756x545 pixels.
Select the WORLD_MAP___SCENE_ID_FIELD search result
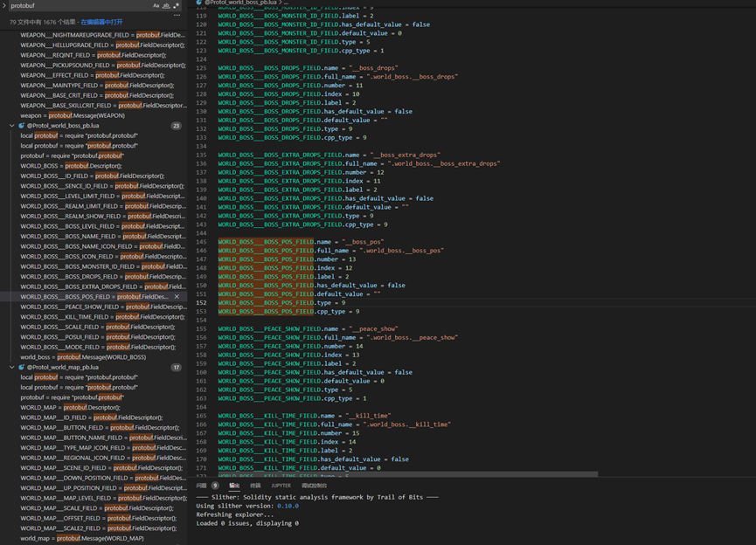pyautogui.click(x=96, y=468)
